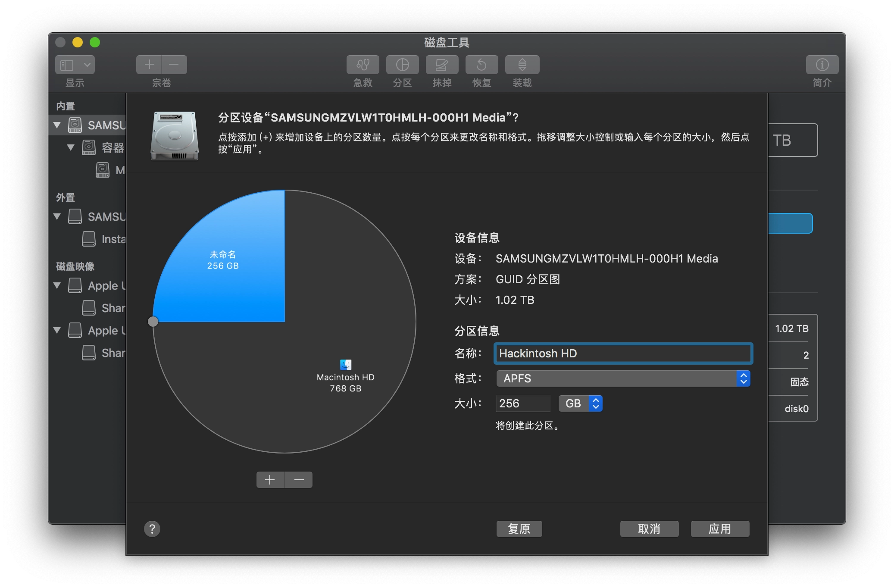894x588 pixels.
Task: Open the GB size unit dropdown
Action: tap(580, 403)
